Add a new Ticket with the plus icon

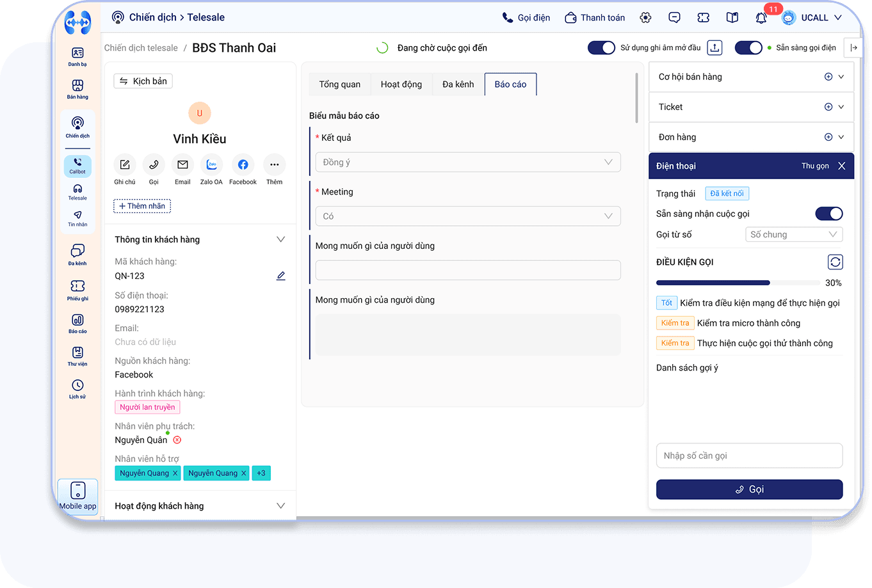828,107
